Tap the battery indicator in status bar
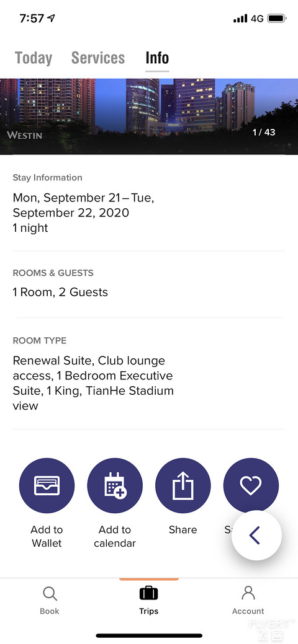Viewport: 298px width, 644px height. click(277, 19)
